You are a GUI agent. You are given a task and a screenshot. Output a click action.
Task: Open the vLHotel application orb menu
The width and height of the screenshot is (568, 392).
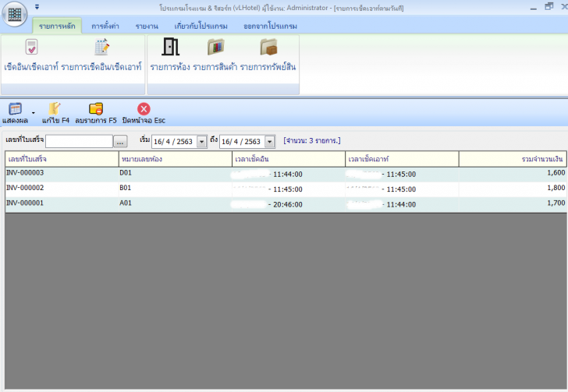[x=15, y=15]
